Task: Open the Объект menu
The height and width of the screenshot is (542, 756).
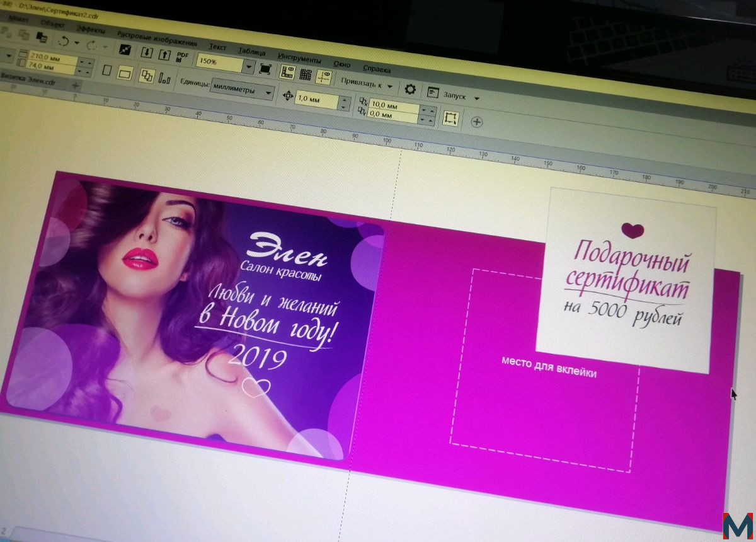Action: (52, 23)
